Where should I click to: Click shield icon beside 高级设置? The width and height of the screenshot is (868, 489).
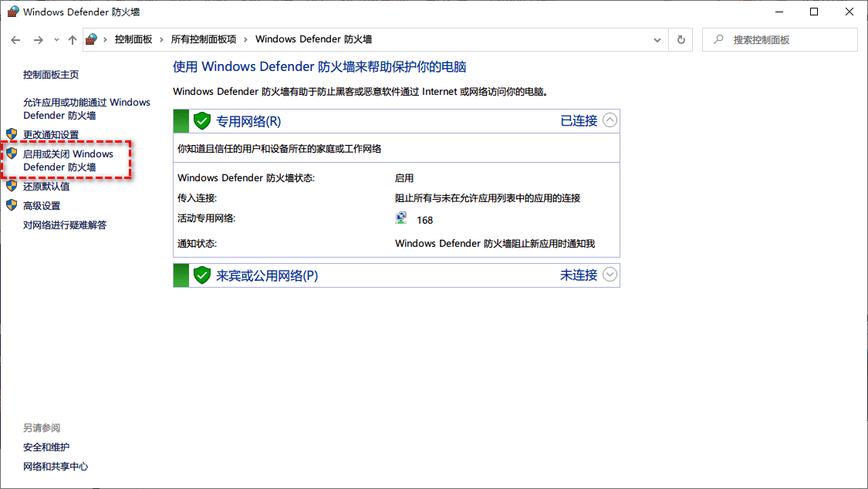pyautogui.click(x=12, y=205)
